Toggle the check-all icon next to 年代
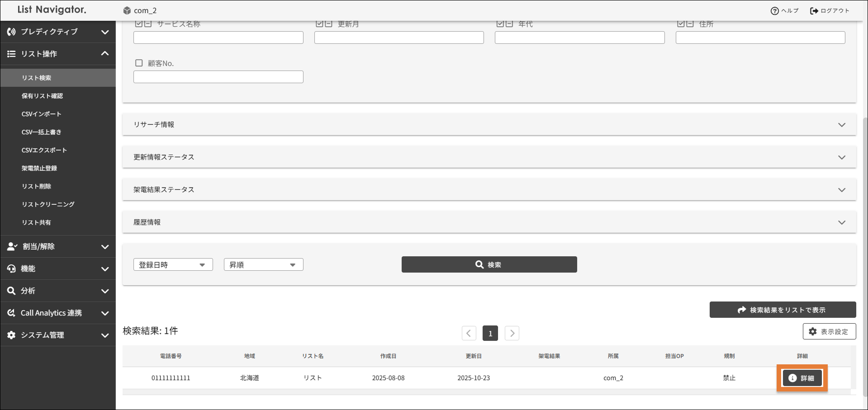The image size is (868, 410). tap(500, 24)
